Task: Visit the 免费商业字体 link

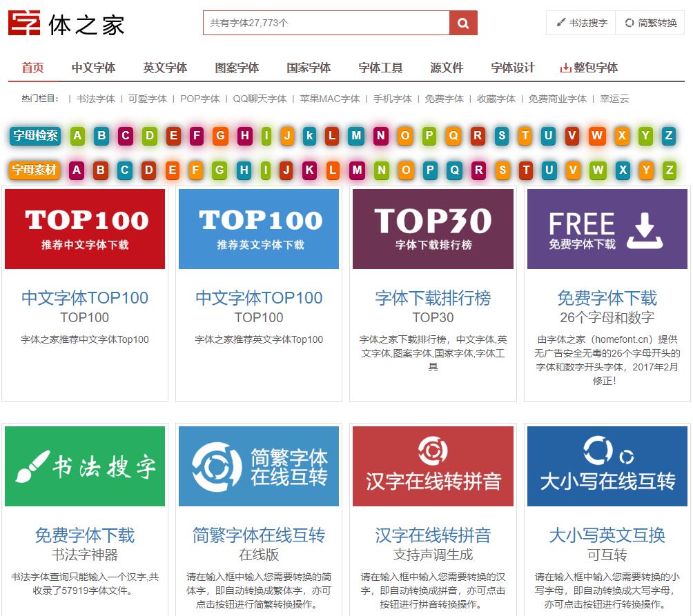Action: (x=557, y=99)
